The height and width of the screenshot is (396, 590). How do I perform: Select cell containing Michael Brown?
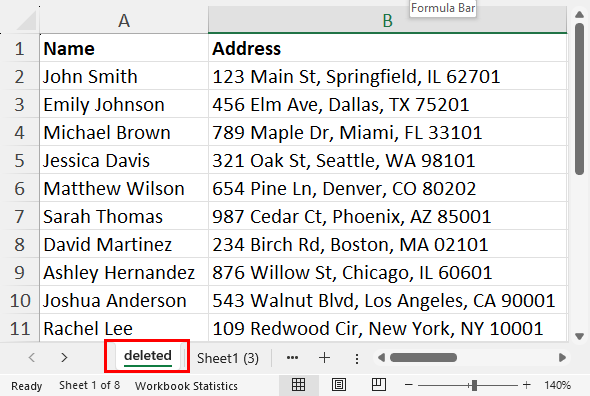tap(124, 132)
